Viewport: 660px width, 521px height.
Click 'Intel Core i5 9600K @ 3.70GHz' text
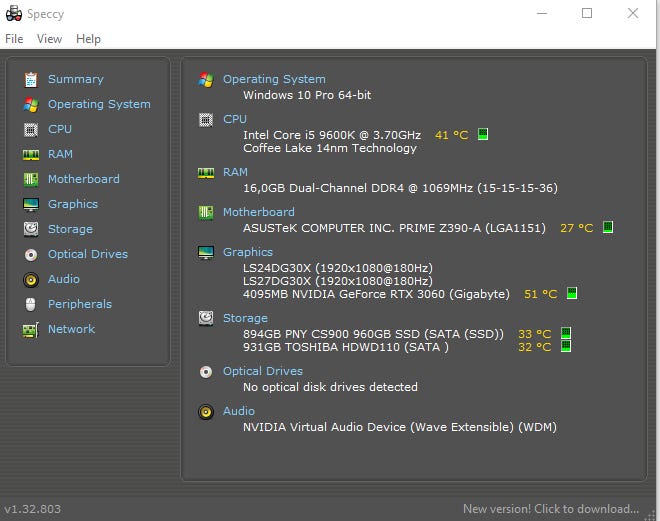(x=332, y=135)
